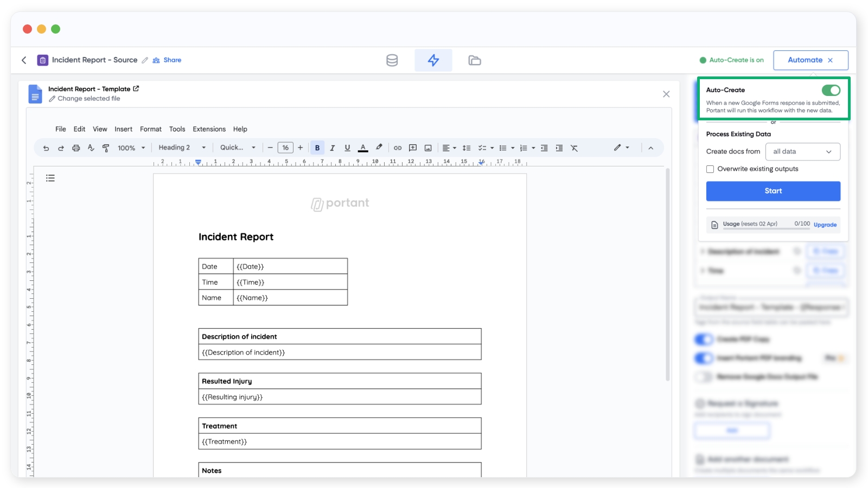Open the 'all data' dropdown
The image size is (868, 488).
click(802, 152)
